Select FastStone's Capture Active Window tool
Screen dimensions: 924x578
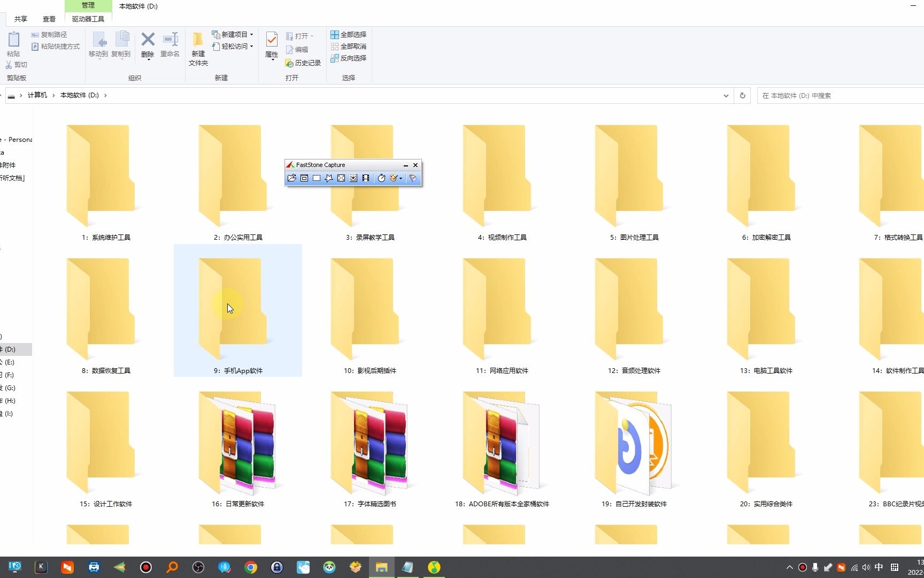click(304, 178)
